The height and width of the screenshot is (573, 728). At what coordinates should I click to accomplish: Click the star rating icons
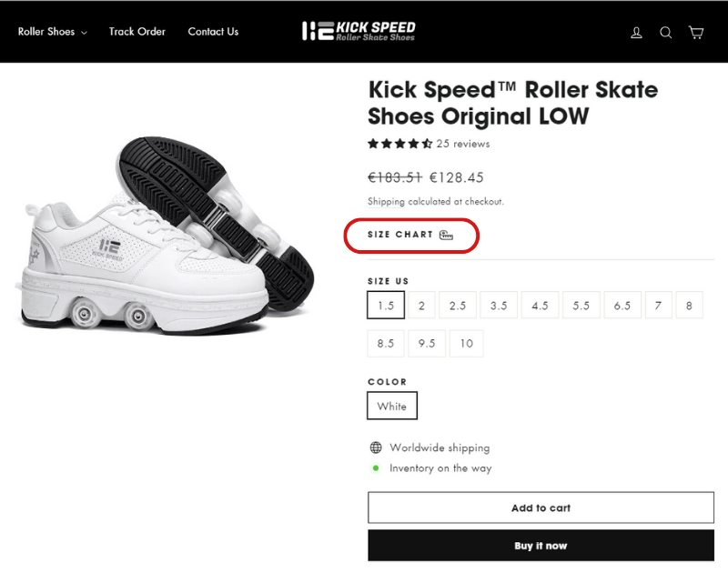399,144
